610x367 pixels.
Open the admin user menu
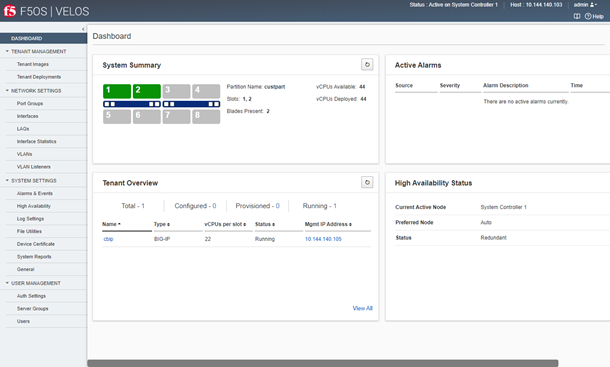tap(585, 5)
